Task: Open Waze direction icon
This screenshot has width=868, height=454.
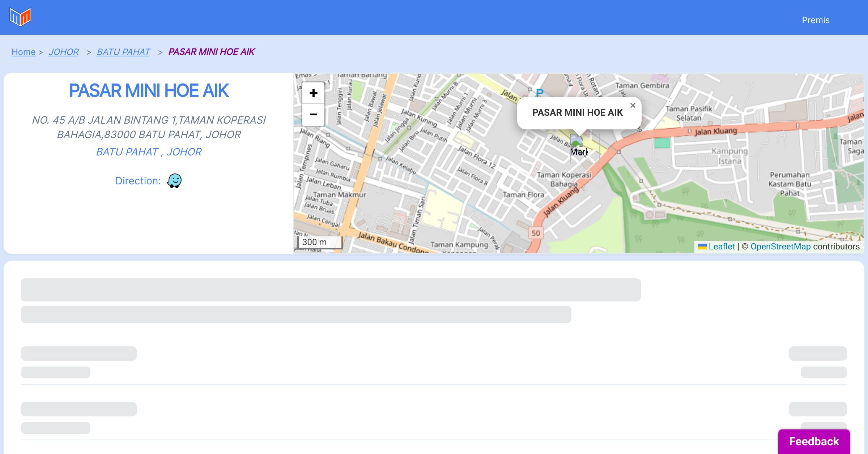Action: [174, 181]
